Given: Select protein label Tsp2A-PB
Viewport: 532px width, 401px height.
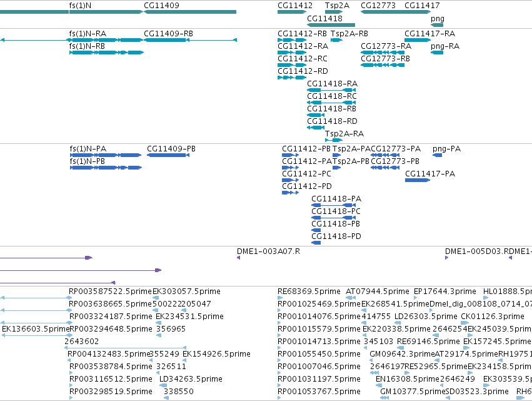Looking at the screenshot, I should coord(351,161).
